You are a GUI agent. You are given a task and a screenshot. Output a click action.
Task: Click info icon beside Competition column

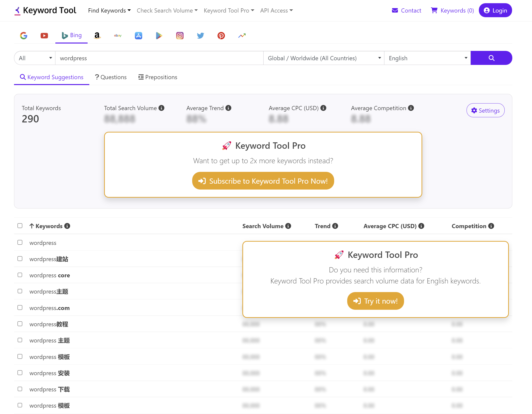[491, 226]
